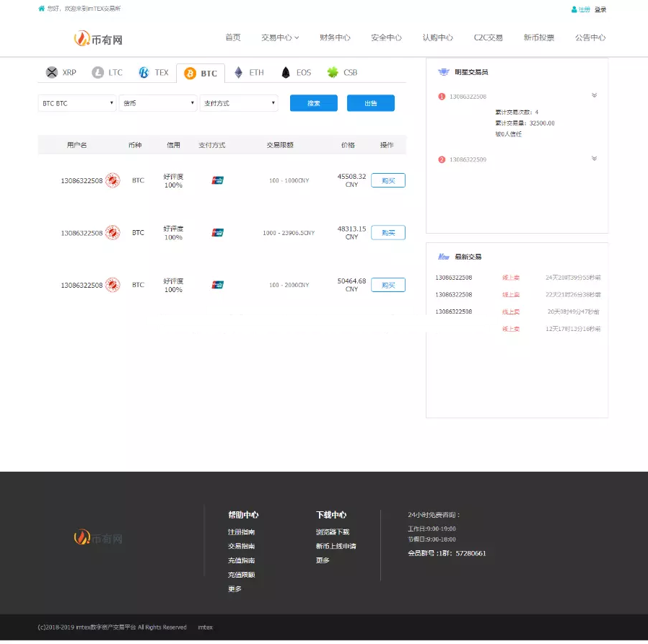Click 13086322508 in 45508.32 CNY row
Viewport: 648px width, 644px height.
tap(82, 180)
